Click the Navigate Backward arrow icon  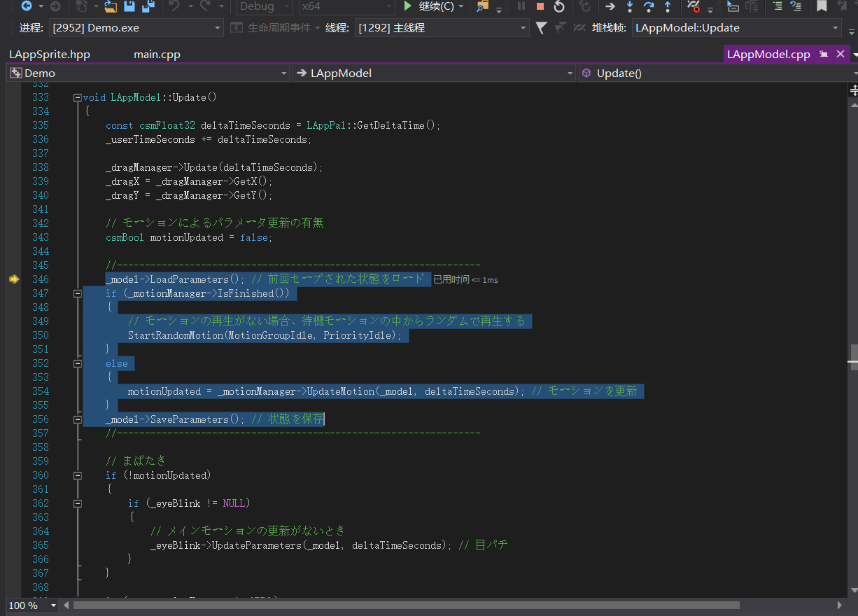pyautogui.click(x=26, y=6)
